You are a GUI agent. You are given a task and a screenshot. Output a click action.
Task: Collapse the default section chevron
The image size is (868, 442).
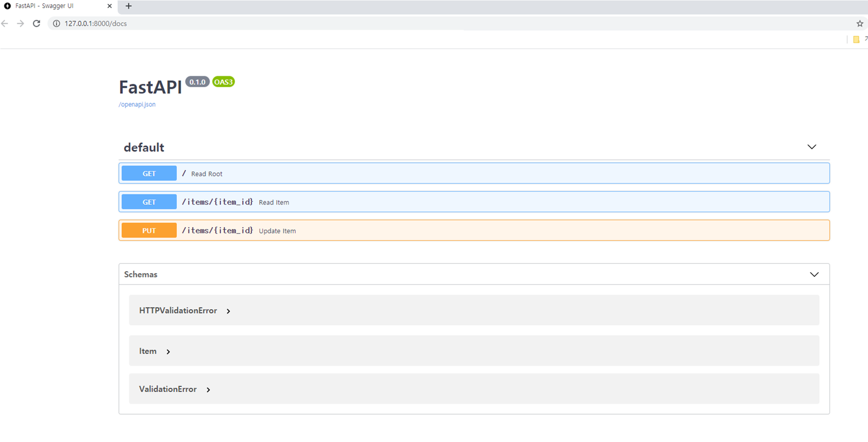point(812,147)
